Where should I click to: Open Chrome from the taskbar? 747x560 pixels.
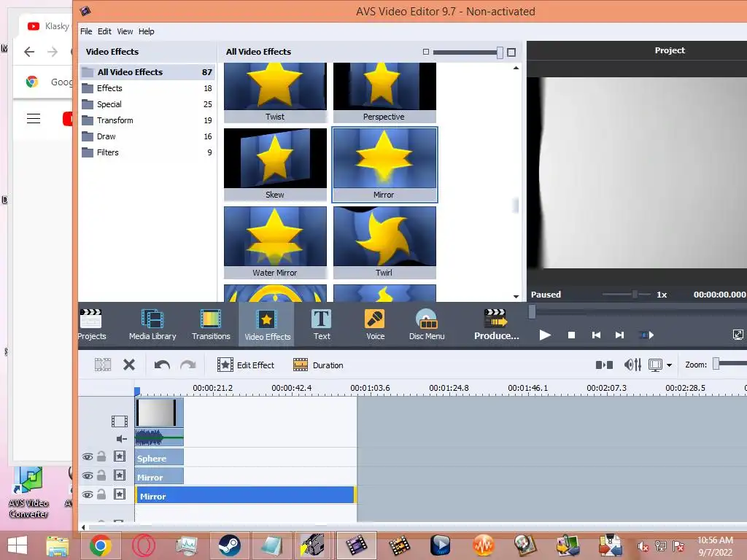[x=100, y=545]
